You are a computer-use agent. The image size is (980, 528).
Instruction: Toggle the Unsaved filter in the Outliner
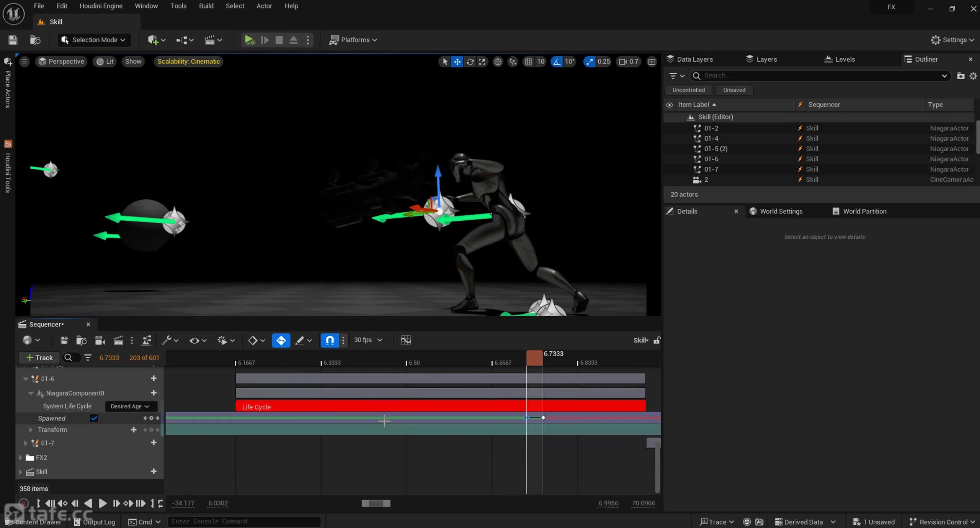point(734,90)
